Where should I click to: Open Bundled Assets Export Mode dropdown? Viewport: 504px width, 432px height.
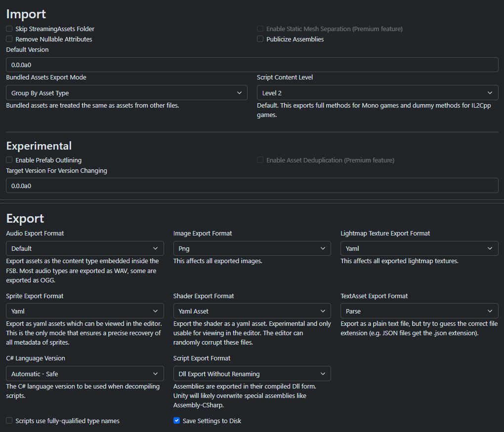[126, 93]
